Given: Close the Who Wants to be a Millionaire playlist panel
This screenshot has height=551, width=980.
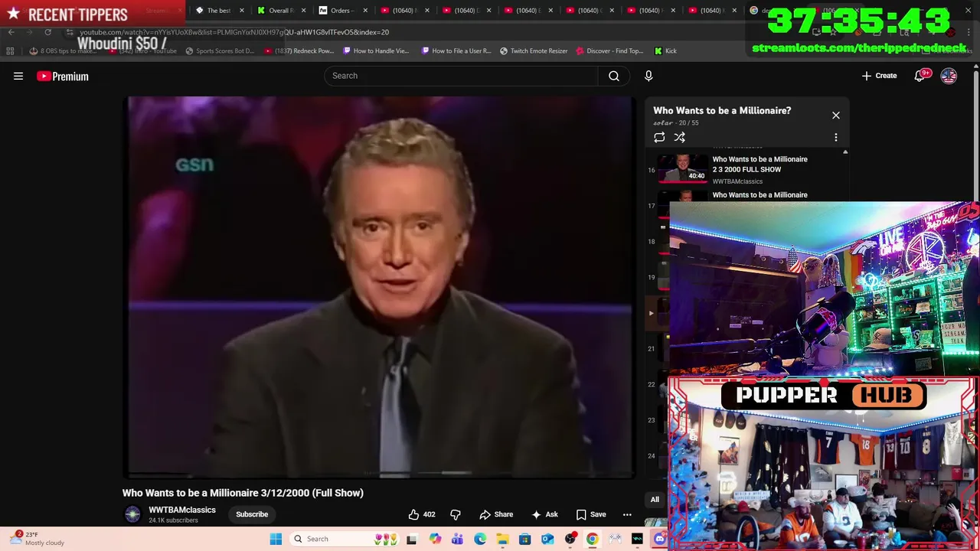Looking at the screenshot, I should (836, 116).
